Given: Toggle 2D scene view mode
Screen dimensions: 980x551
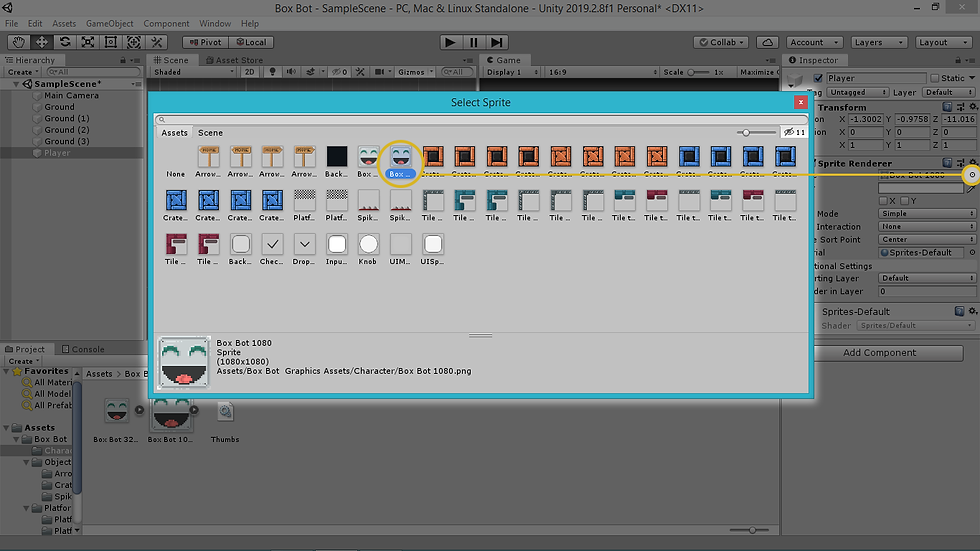Looking at the screenshot, I should 249,72.
